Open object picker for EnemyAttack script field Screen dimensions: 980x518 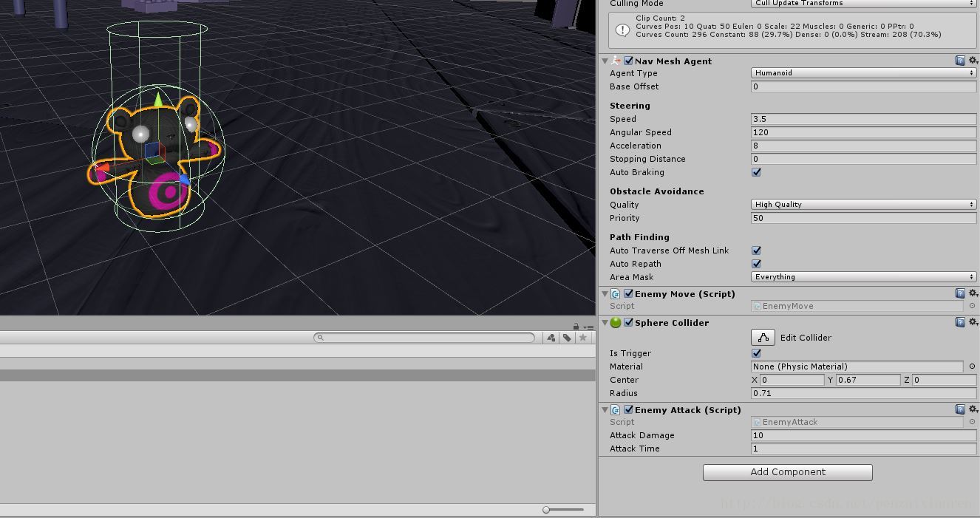(972, 422)
